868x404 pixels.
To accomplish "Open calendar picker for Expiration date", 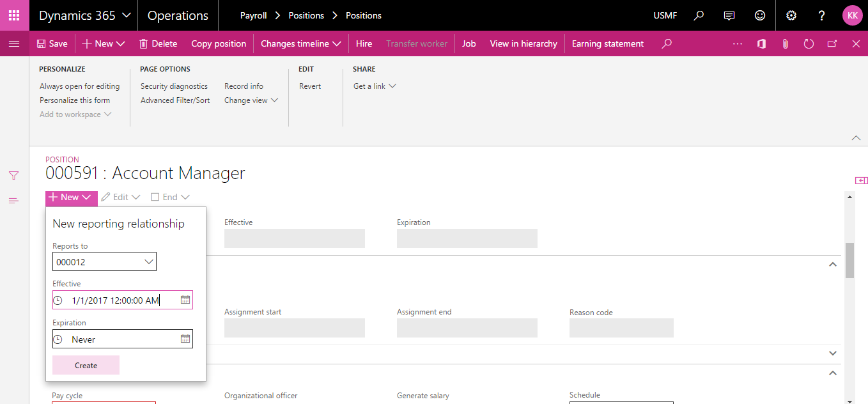I will coord(185,339).
